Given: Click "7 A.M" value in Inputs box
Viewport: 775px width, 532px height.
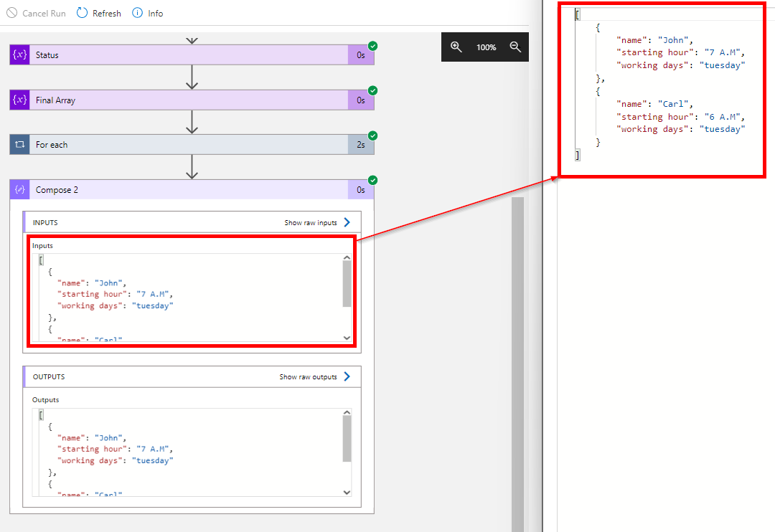Looking at the screenshot, I should [x=153, y=294].
